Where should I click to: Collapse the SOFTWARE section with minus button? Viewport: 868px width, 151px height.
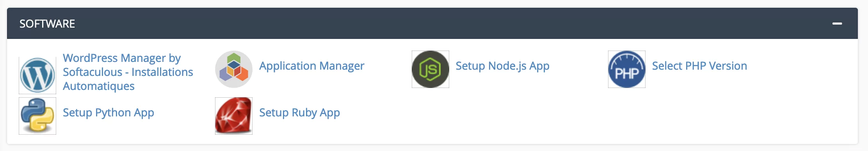837,24
